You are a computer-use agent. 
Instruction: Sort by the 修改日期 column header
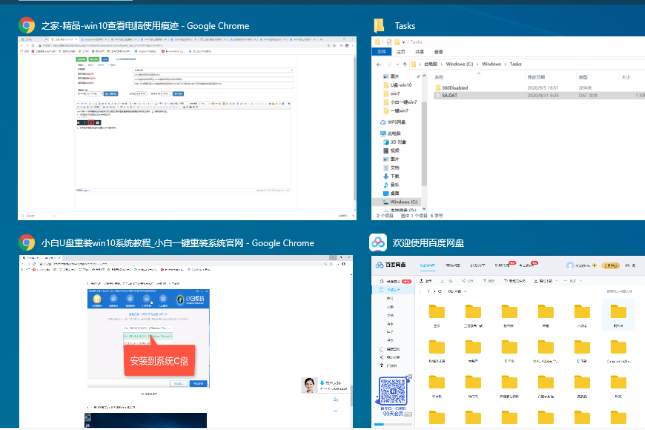pos(536,77)
